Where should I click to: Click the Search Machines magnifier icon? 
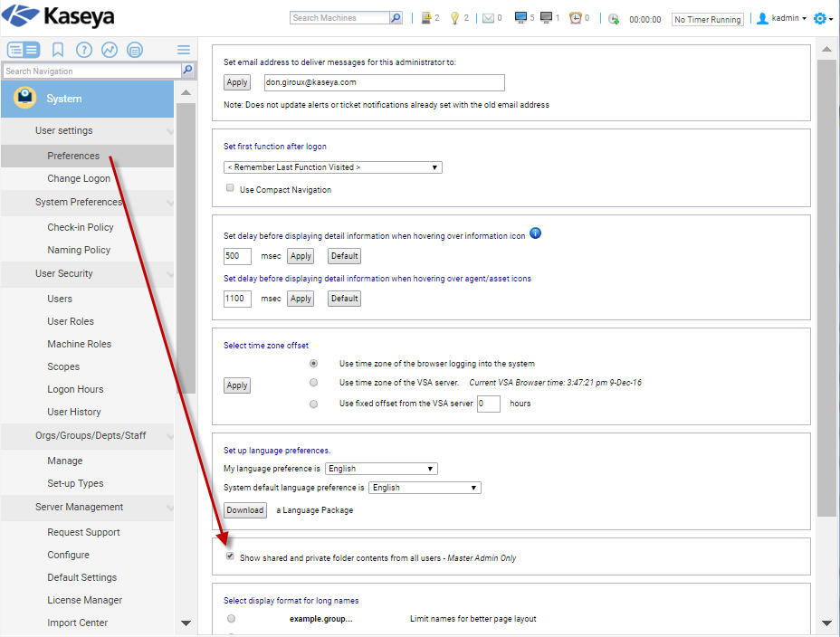click(x=396, y=18)
